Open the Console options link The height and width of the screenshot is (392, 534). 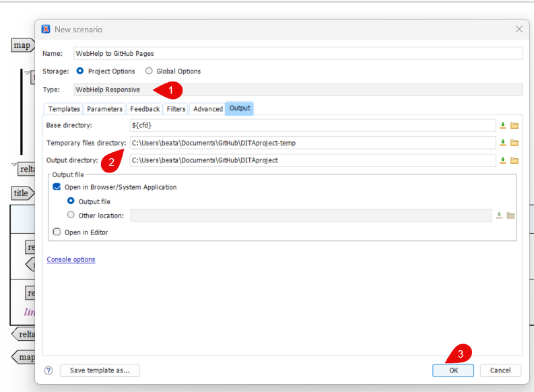pyautogui.click(x=71, y=259)
